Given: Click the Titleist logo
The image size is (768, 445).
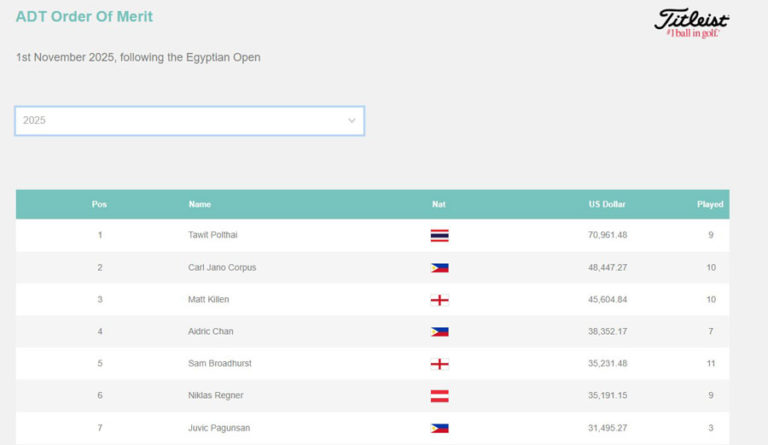Looking at the screenshot, I should click(691, 22).
